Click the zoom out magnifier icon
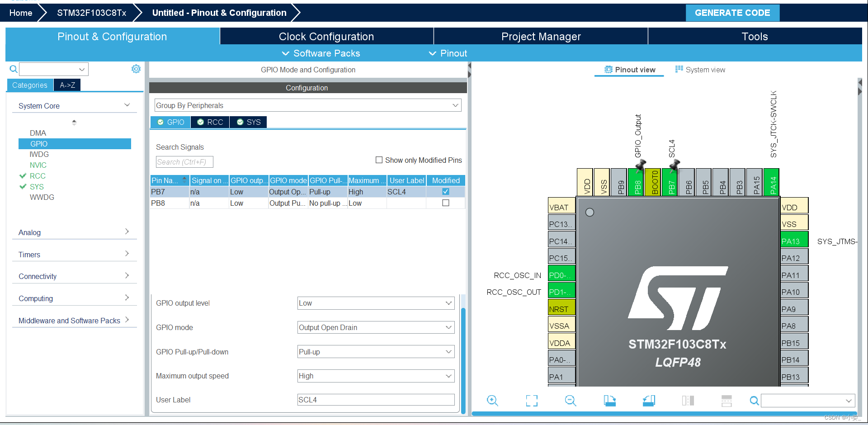 tap(571, 401)
